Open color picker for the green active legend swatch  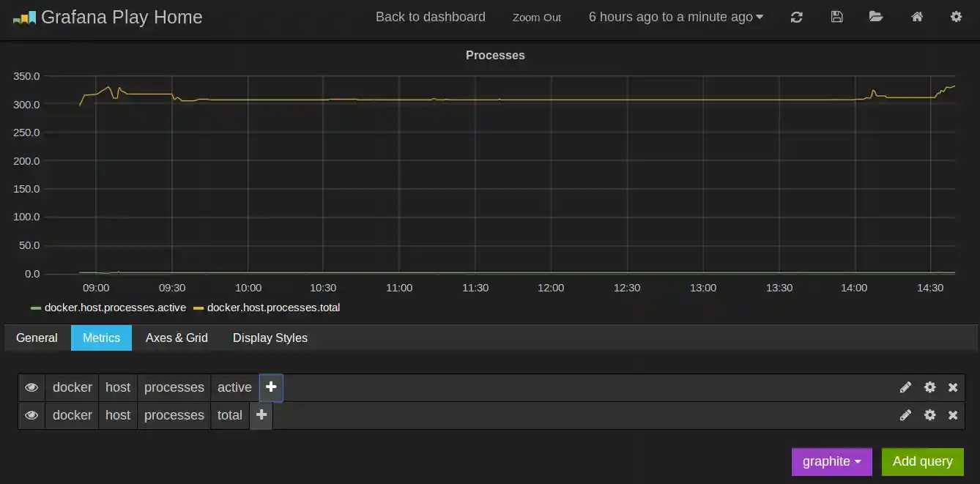(x=36, y=308)
